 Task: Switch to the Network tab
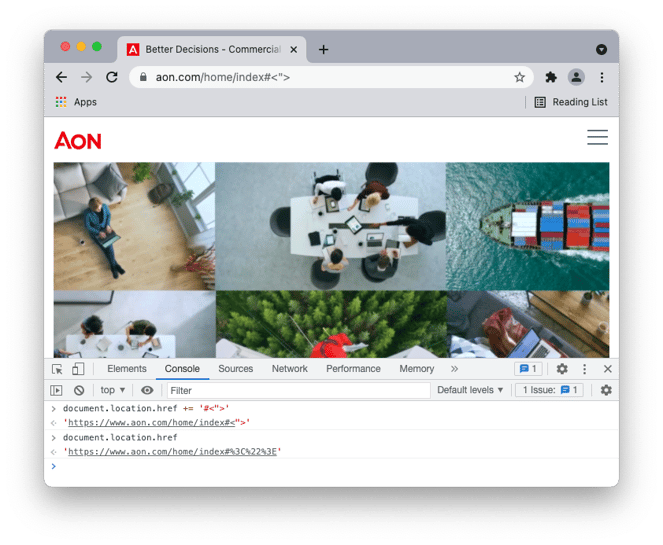(x=290, y=369)
